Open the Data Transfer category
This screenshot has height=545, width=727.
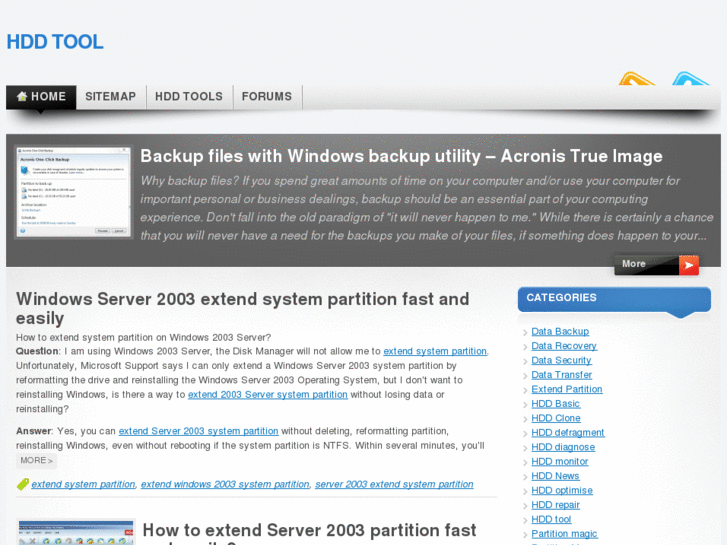(561, 375)
